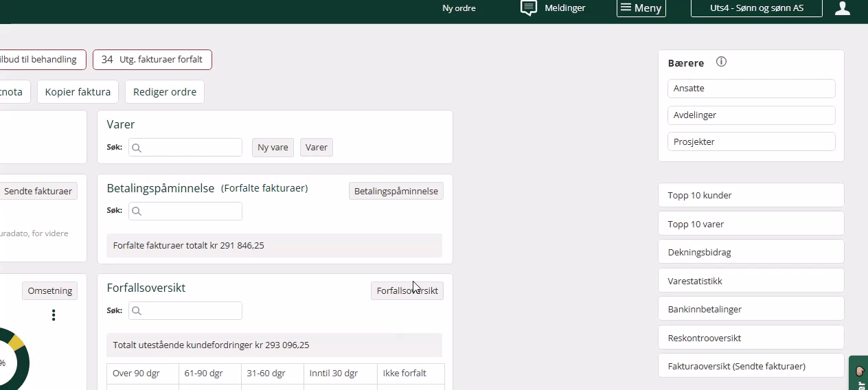Select Ansatte under Bærere
The height and width of the screenshot is (390, 868).
751,89
